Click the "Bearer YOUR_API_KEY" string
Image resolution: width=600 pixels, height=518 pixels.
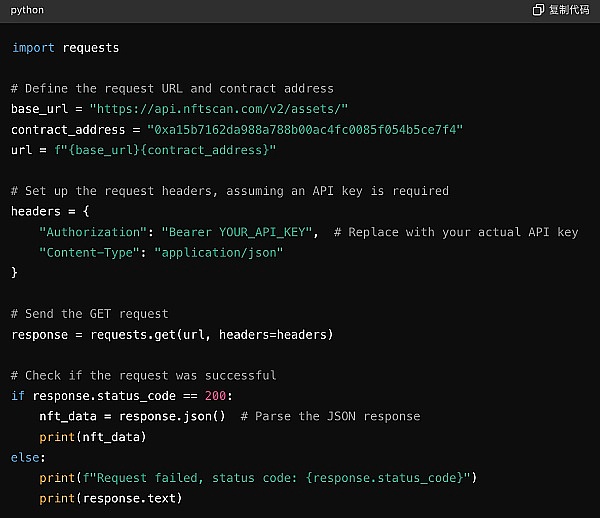[x=239, y=232]
